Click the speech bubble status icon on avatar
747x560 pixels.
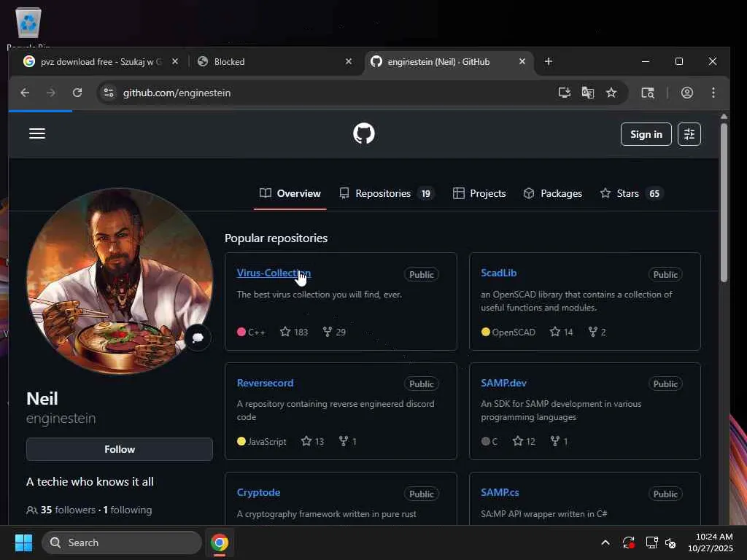198,338
